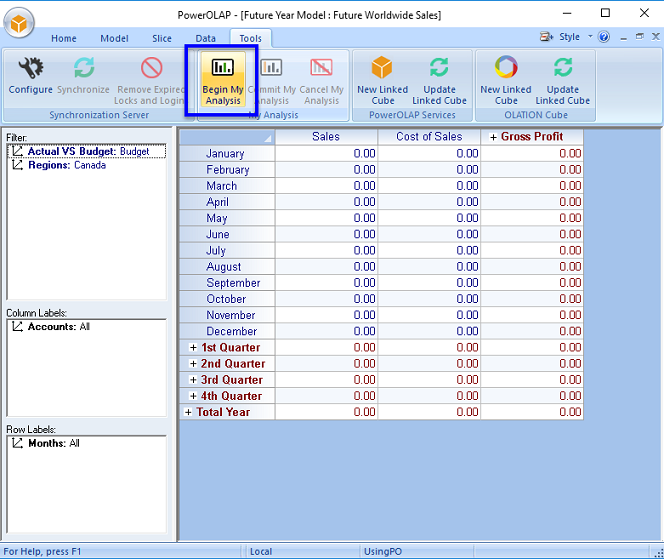Expand the Gross Profit column
Viewport: 664px width, 559px height.
(x=493, y=137)
